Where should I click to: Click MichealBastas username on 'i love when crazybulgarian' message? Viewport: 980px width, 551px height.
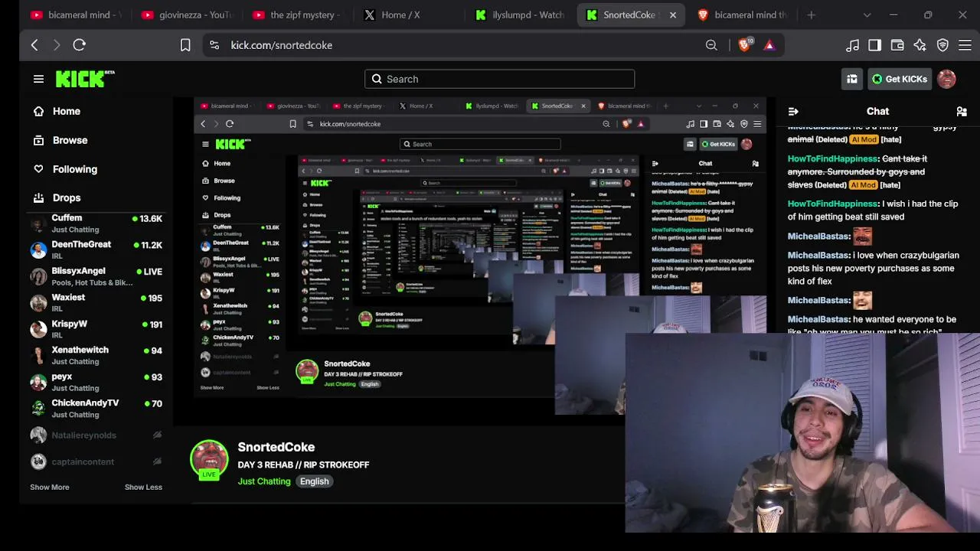click(818, 255)
